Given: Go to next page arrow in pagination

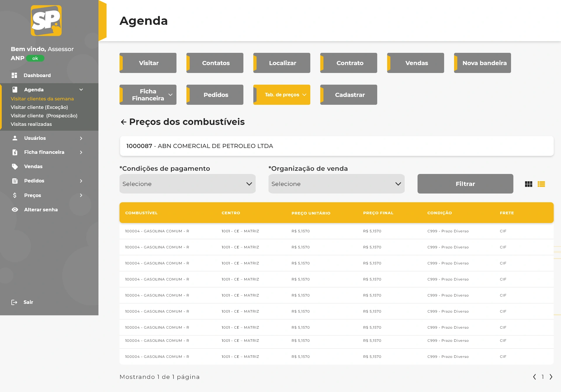Looking at the screenshot, I should 551,377.
